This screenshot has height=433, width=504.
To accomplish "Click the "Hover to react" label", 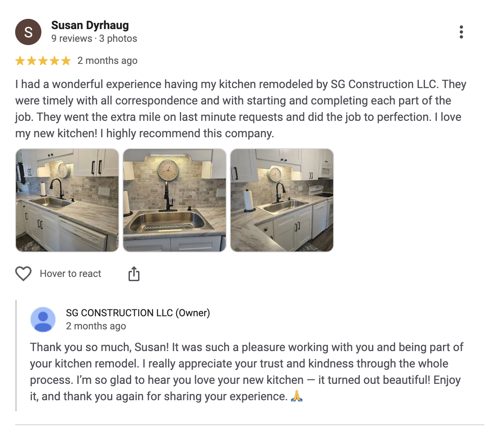I will tap(70, 274).
